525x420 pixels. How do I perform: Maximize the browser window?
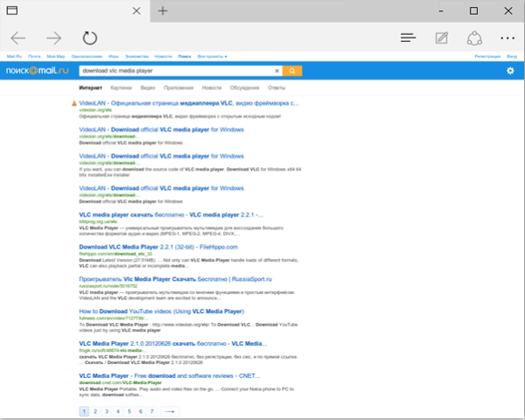(x=473, y=10)
